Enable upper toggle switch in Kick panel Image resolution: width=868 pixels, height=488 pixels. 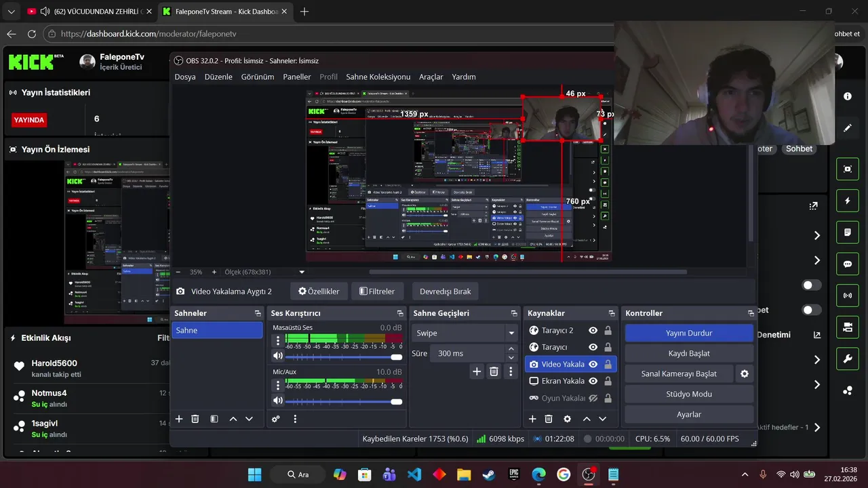click(x=812, y=285)
